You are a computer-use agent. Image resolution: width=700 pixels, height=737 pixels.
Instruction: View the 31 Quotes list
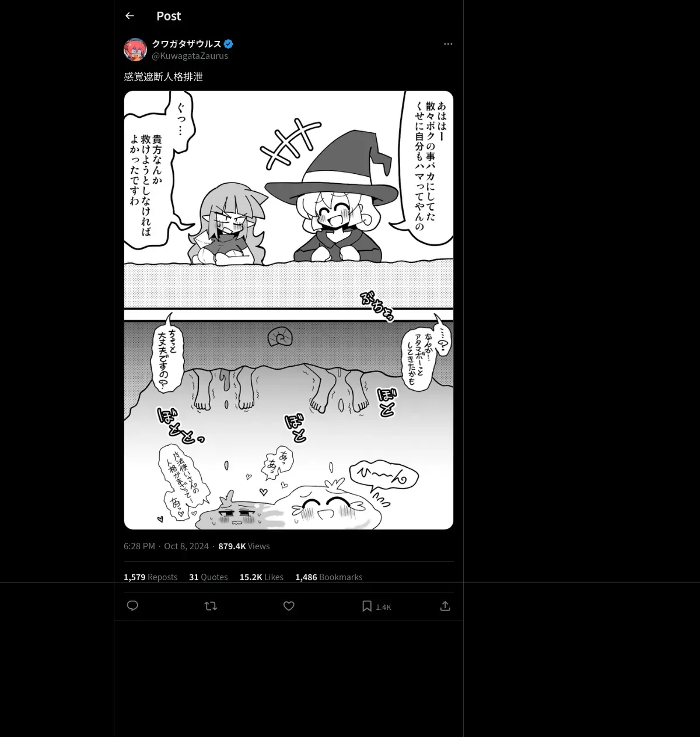208,577
